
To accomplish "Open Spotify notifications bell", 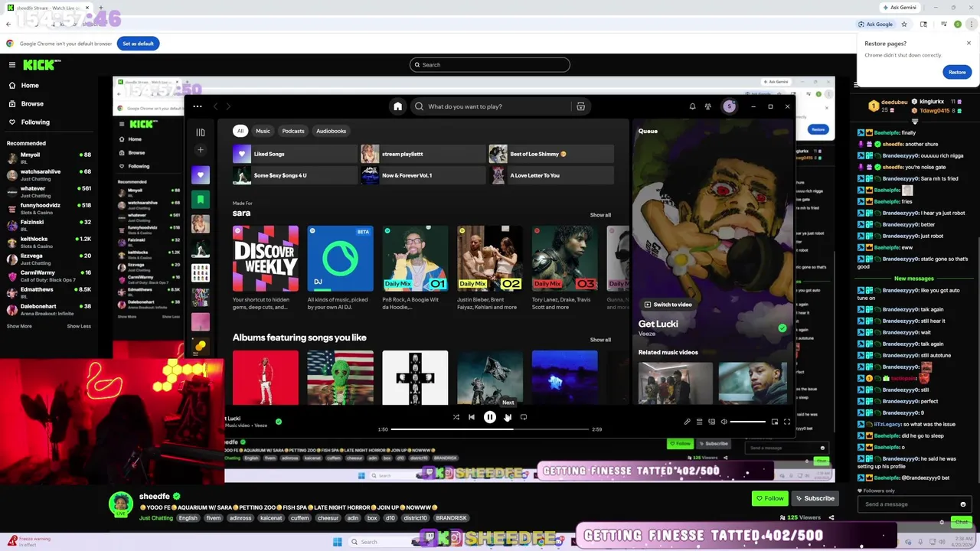I will coord(692,106).
